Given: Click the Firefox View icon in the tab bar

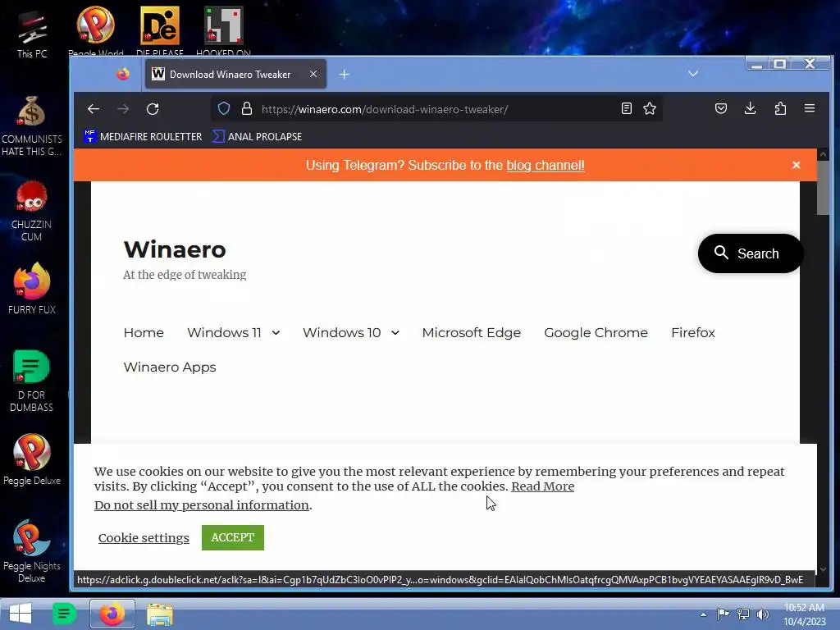Looking at the screenshot, I should click(123, 74).
